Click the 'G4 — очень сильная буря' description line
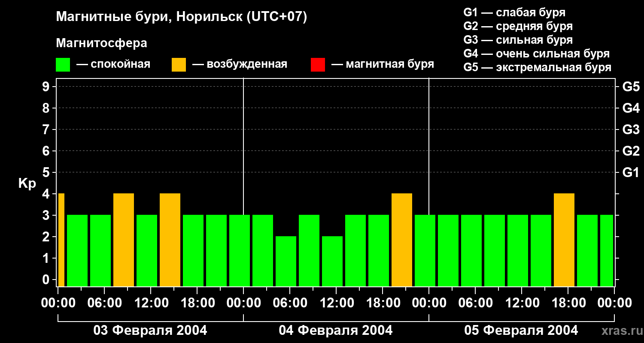644x343 pixels. [536, 54]
